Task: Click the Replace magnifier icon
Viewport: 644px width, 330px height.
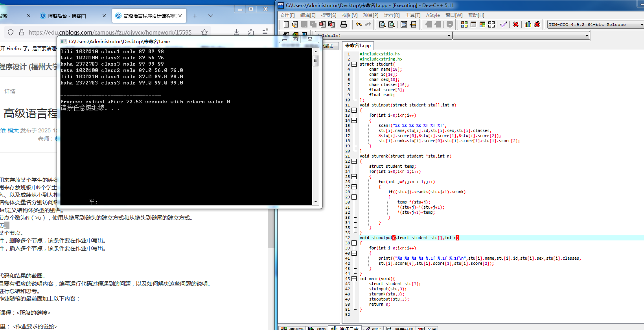Action: tap(392, 24)
